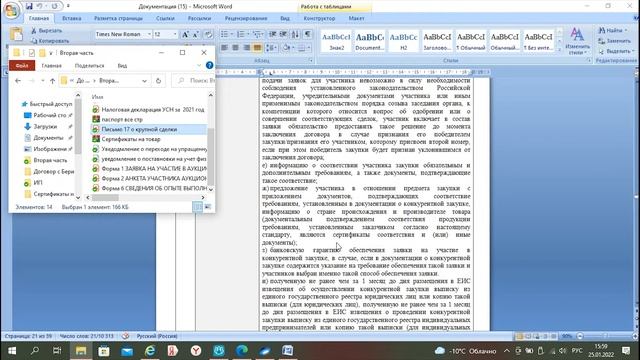Open Explorer's Share (Поделиться) tab

click(89, 65)
